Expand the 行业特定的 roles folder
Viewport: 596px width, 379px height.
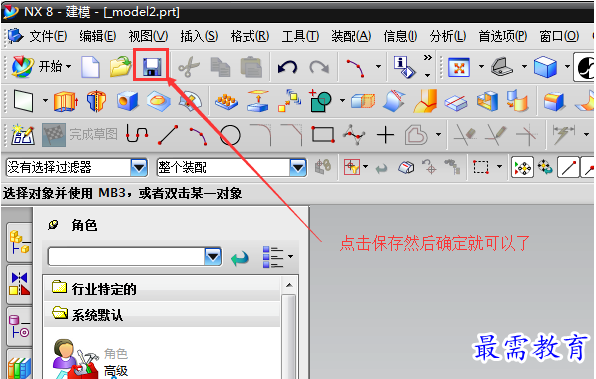(162, 289)
